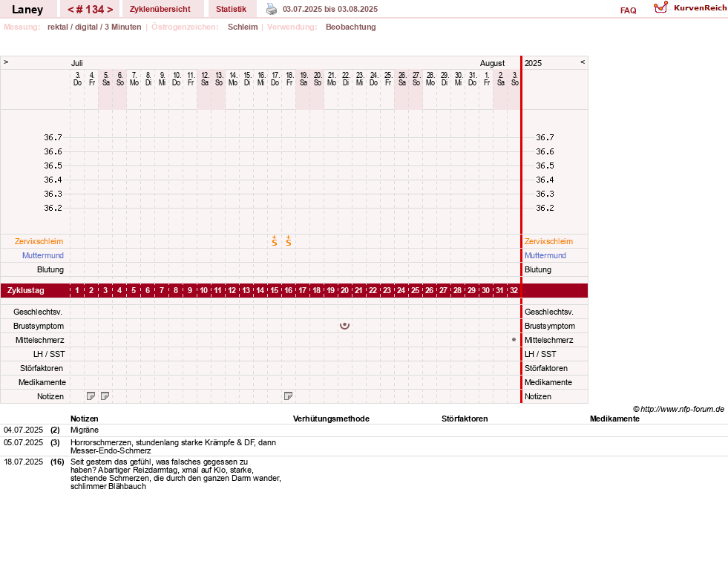Open the KurvenReich logo link
The image size is (728, 564).
tap(690, 8)
